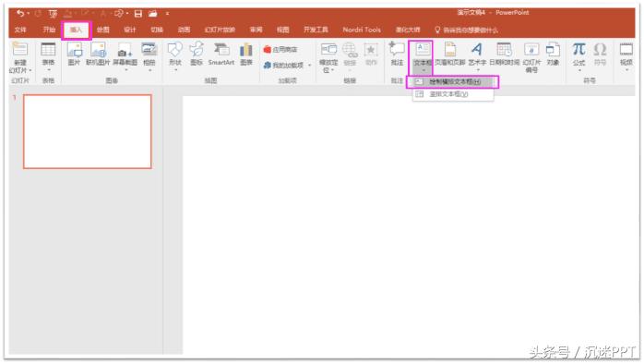The height and width of the screenshot is (364, 644).
Task: Open the Design (设计) tab
Action: coord(129,30)
